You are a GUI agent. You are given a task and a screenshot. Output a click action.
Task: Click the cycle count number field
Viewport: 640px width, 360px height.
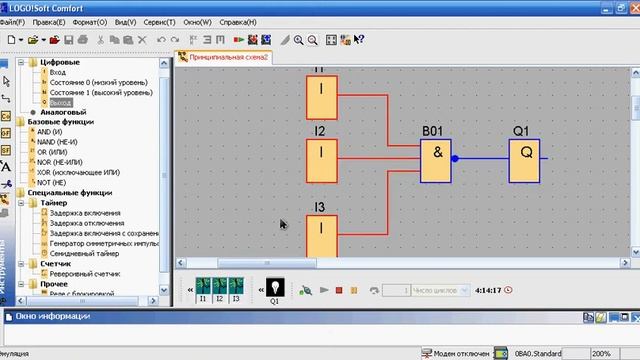[x=396, y=290]
